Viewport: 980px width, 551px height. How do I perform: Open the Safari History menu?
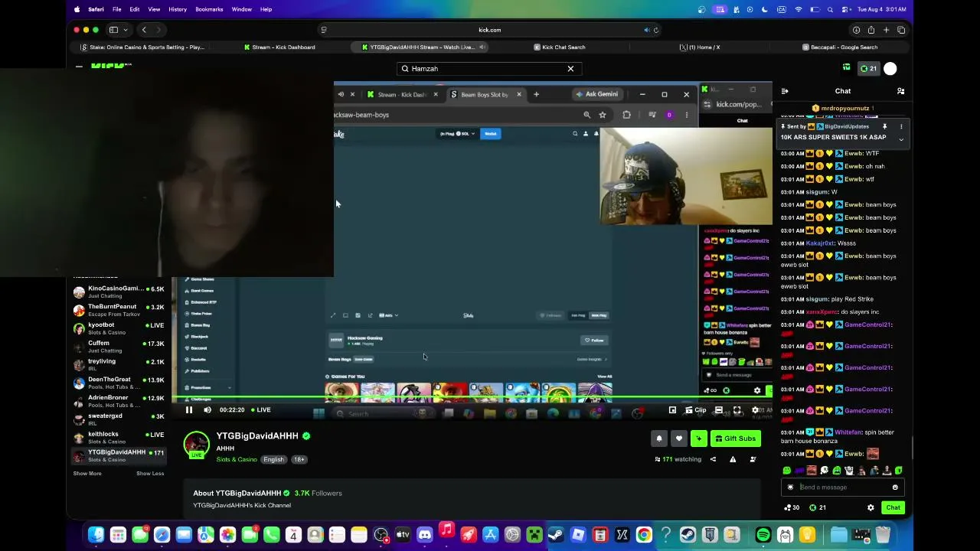click(178, 9)
